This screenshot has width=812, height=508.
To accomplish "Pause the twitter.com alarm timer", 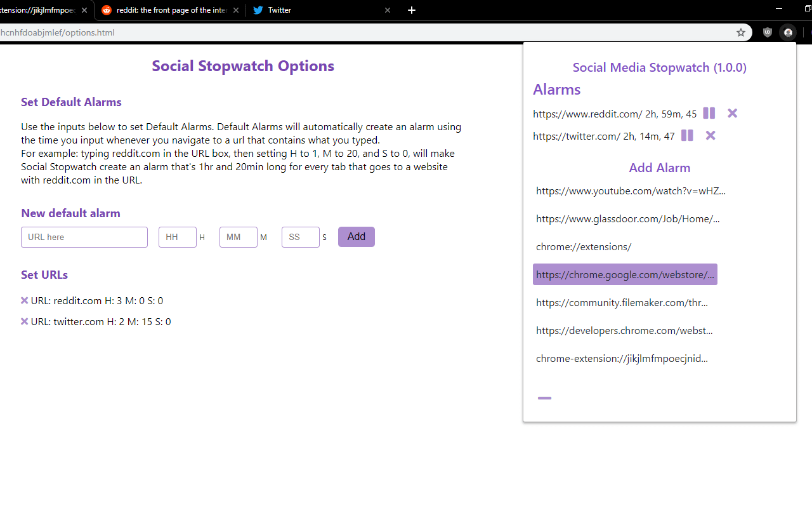I will click(687, 136).
